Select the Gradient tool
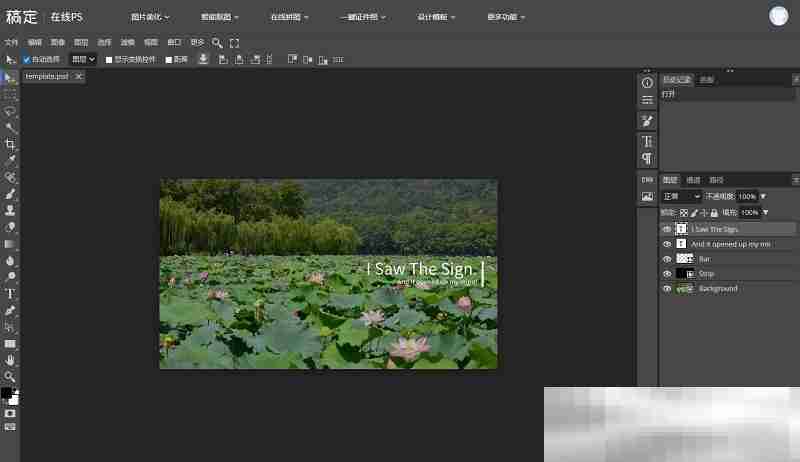 pyautogui.click(x=9, y=244)
